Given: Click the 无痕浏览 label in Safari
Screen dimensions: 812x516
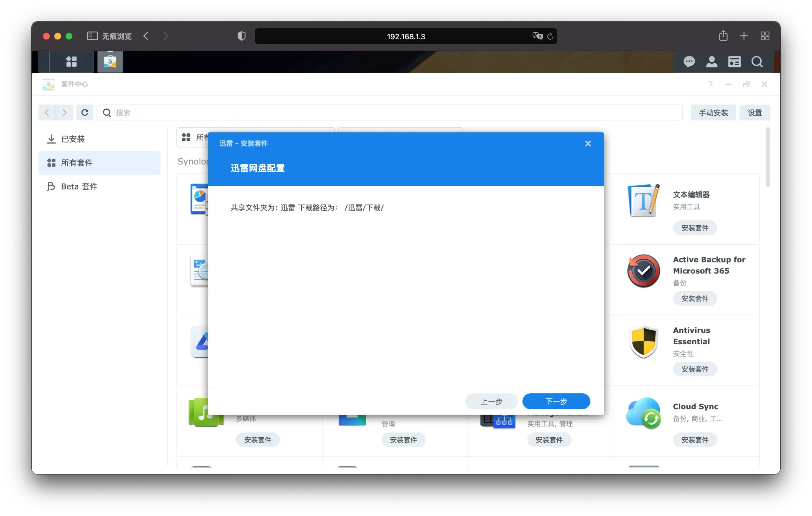Looking at the screenshot, I should [x=117, y=36].
